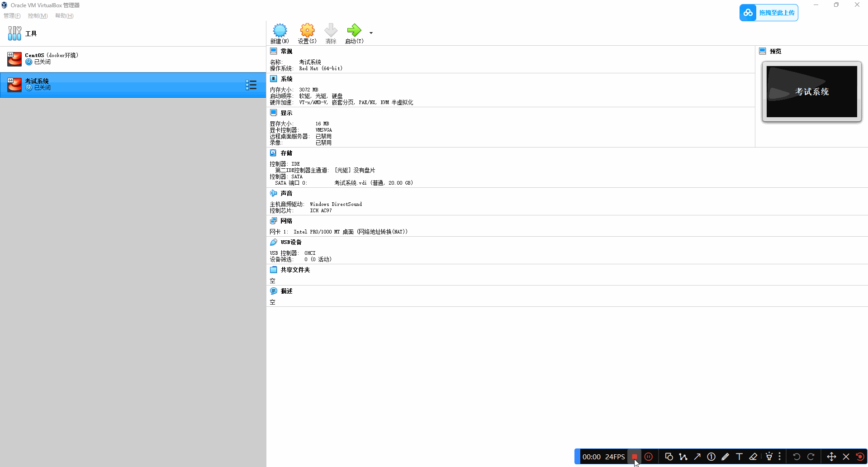Click the 考试系统 preview thumbnail

click(812, 91)
